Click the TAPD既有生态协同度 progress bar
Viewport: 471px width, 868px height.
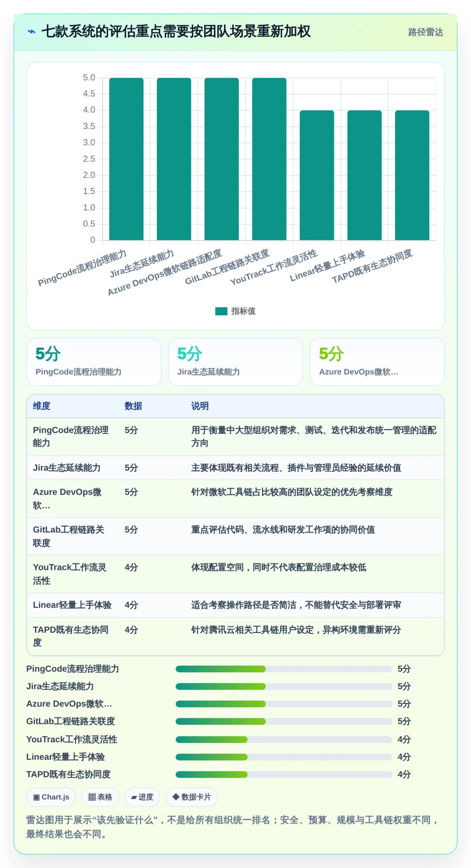coord(284,774)
